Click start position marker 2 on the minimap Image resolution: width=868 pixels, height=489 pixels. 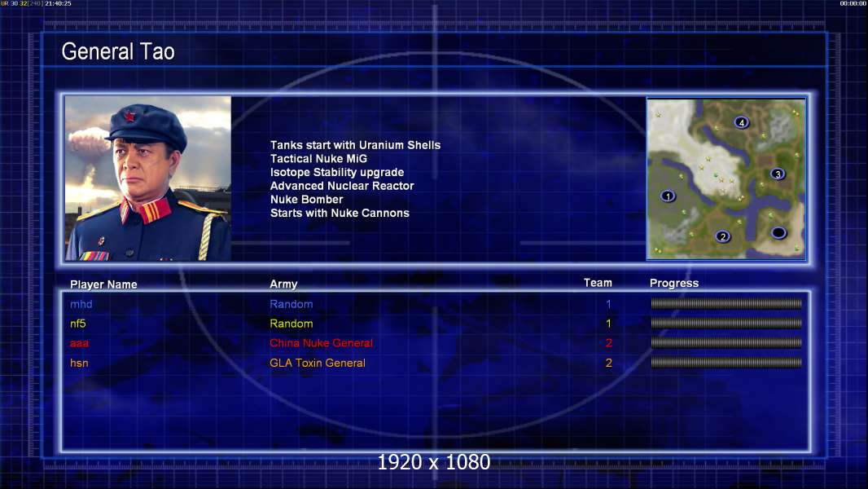[722, 236]
